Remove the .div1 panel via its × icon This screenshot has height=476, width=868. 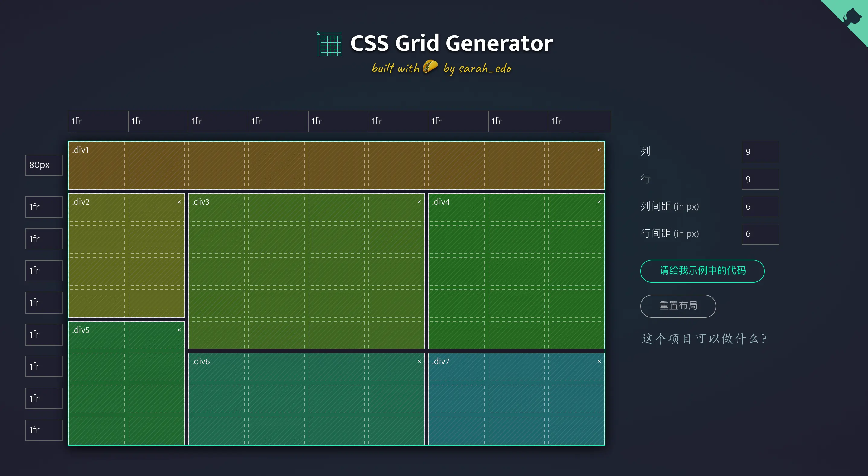tap(599, 150)
